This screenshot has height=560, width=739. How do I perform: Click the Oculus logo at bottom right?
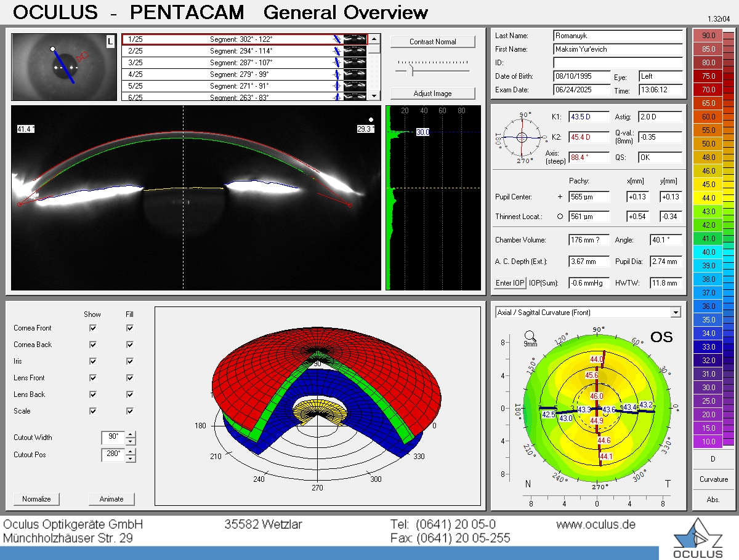coord(697,538)
